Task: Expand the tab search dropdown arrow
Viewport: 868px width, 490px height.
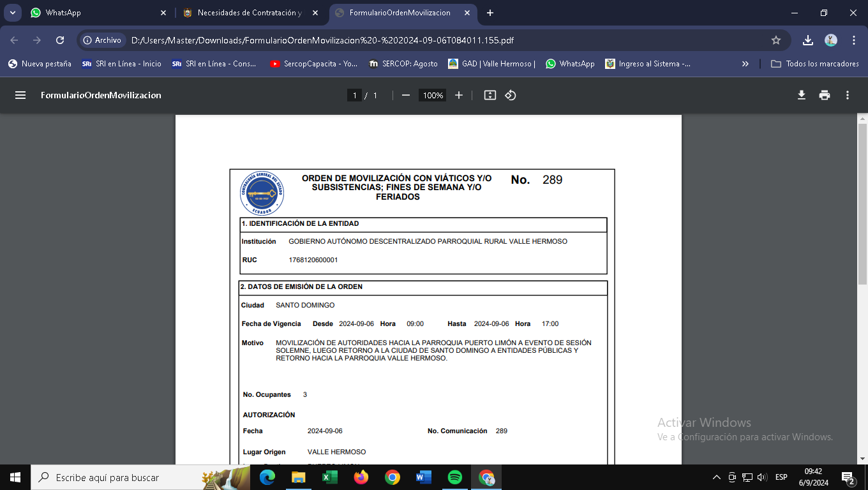Action: (13, 13)
